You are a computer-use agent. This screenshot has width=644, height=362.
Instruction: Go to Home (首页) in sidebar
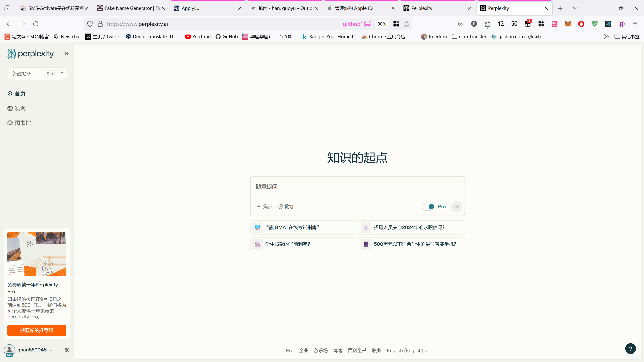click(16, 93)
